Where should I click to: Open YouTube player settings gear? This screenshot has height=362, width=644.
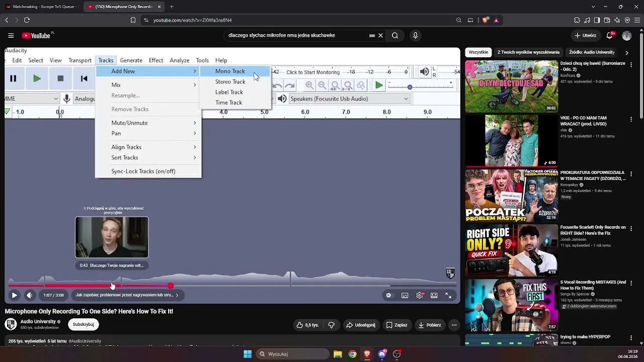[420, 295]
